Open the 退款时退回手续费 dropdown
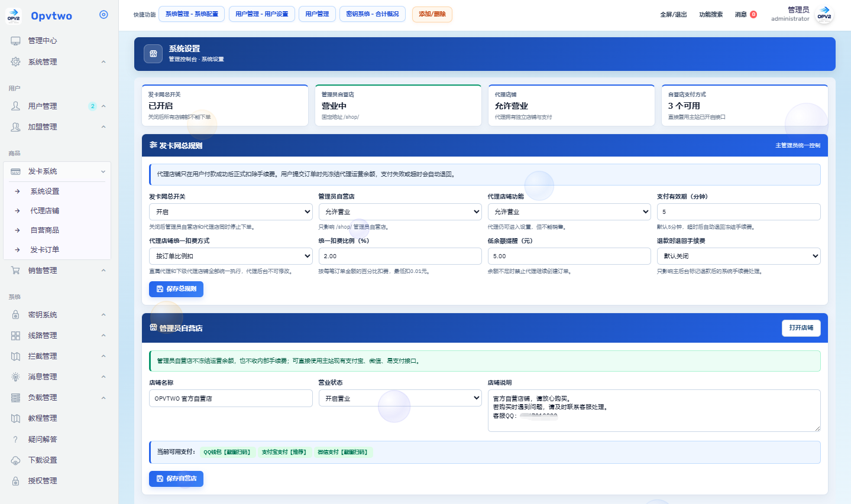The image size is (851, 504). coord(739,256)
